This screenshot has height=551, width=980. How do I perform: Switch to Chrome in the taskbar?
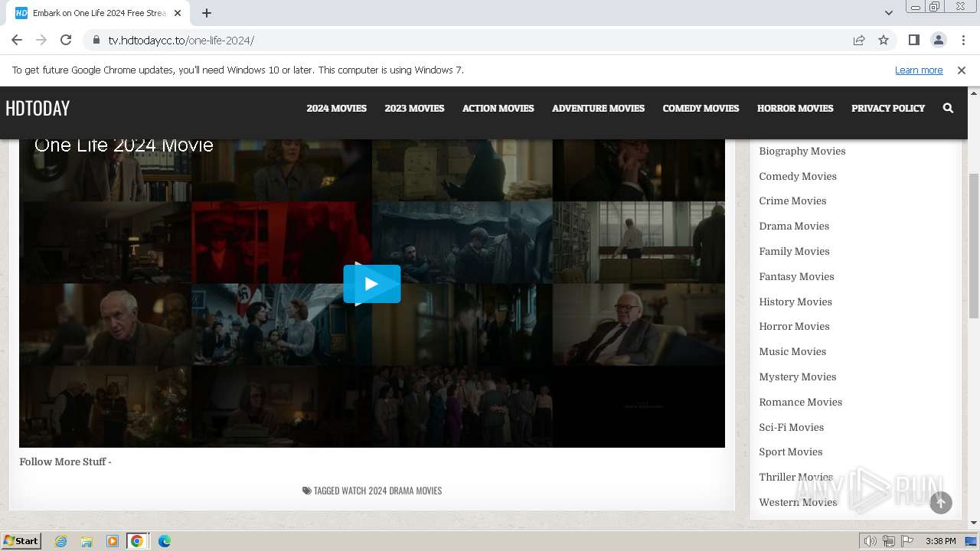137,541
